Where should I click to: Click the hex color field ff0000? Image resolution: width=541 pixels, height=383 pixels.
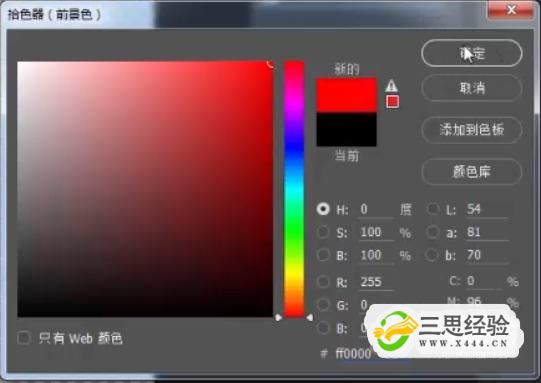[354, 354]
